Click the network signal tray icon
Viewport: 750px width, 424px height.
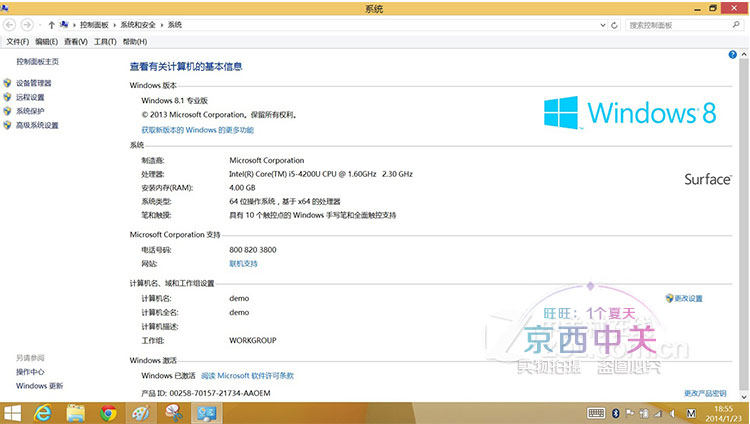coord(659,413)
